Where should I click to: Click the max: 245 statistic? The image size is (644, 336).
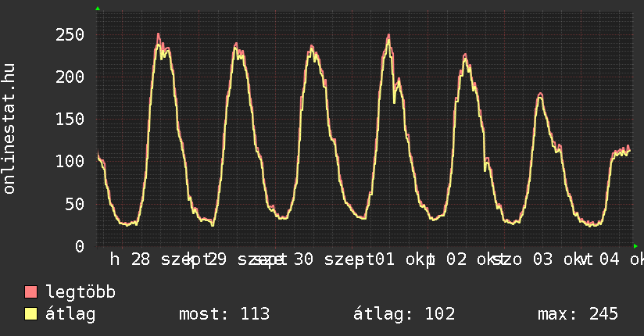click(578, 314)
